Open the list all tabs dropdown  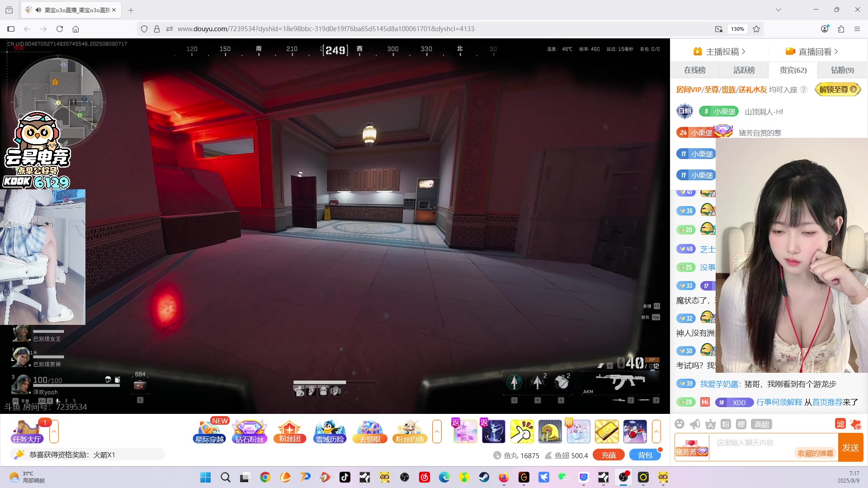[778, 10]
